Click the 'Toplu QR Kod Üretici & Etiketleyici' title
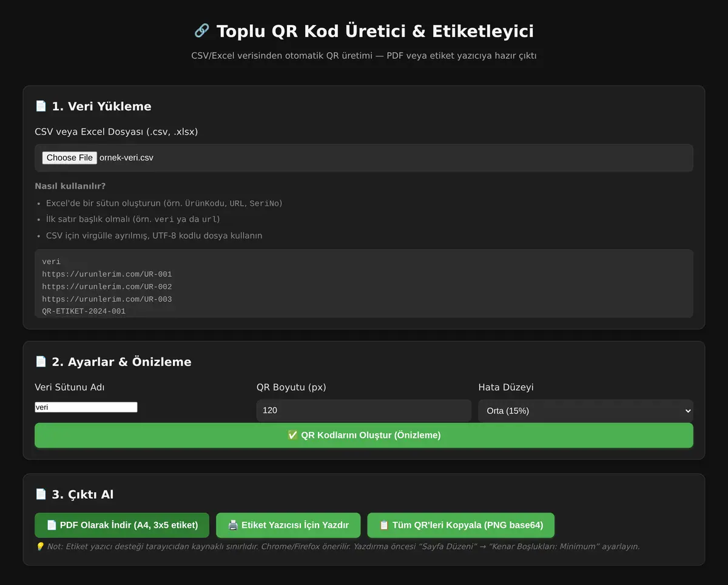Image resolution: width=728 pixels, height=585 pixels. pyautogui.click(x=375, y=31)
